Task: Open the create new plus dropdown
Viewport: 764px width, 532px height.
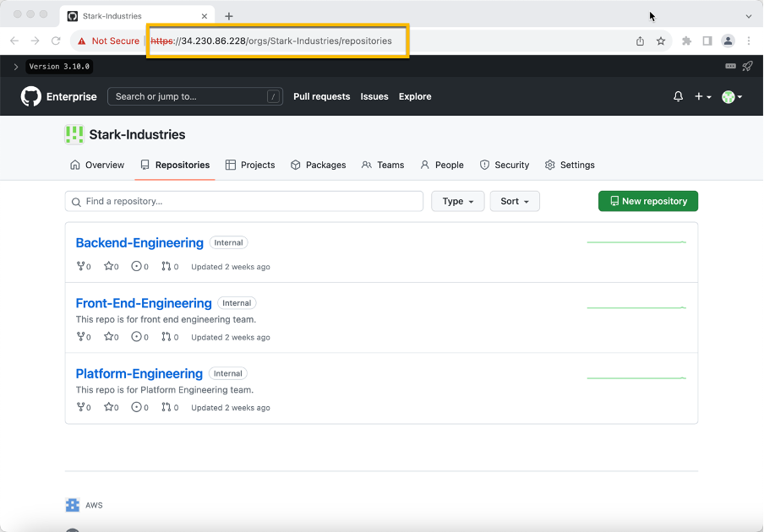Action: 702,96
